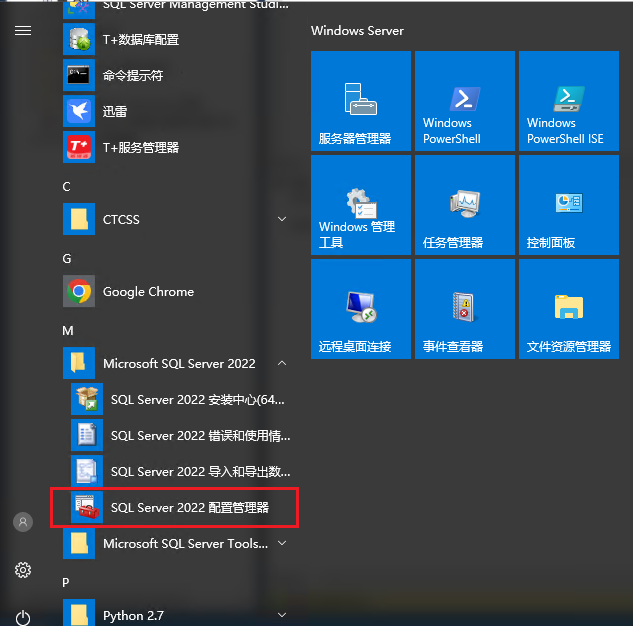Click the letter M section header
Image resolution: width=633 pixels, height=626 pixels.
tap(68, 331)
